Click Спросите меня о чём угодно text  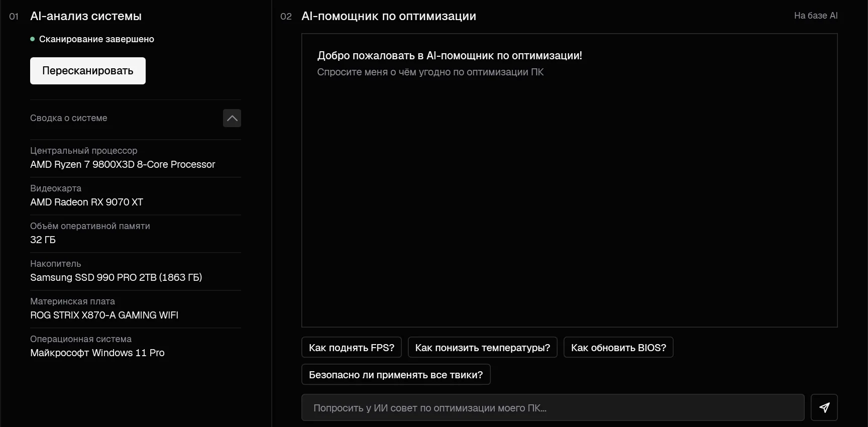tap(430, 72)
